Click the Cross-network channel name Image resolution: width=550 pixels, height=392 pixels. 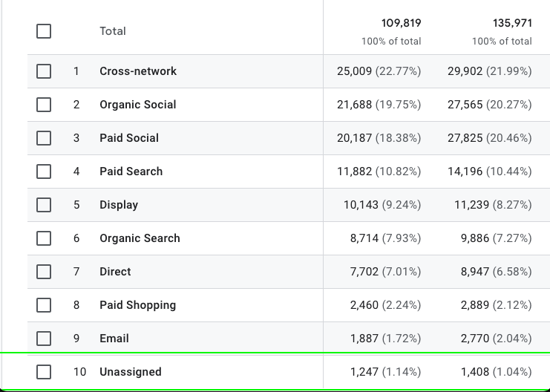point(138,71)
